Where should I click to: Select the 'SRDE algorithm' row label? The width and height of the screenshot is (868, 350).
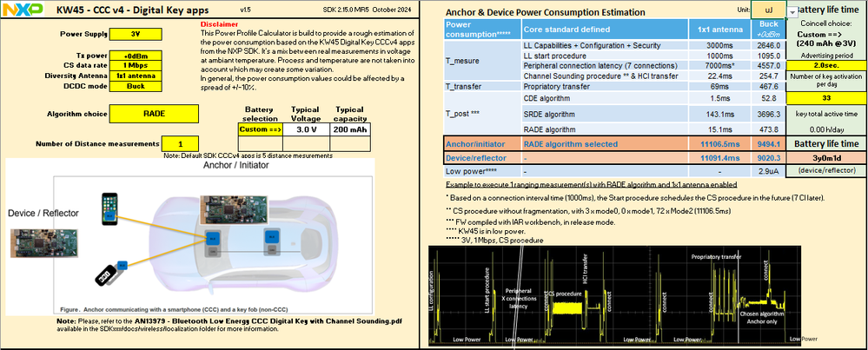coord(605,115)
